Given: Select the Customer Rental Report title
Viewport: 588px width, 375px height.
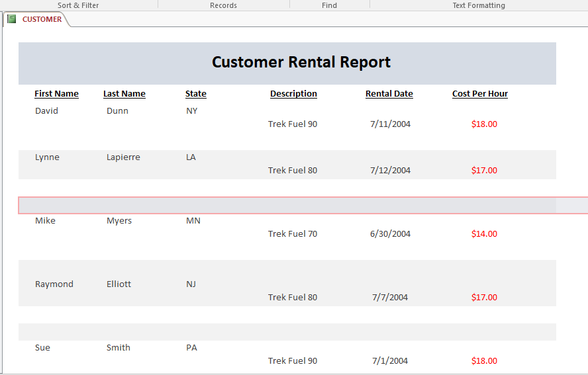Looking at the screenshot, I should 301,62.
